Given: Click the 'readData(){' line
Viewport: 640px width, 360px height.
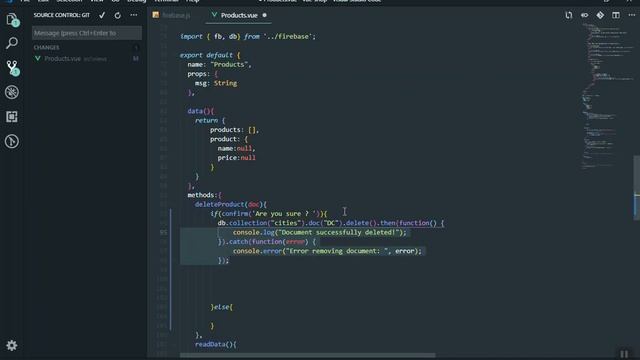Looking at the screenshot, I should (x=216, y=344).
